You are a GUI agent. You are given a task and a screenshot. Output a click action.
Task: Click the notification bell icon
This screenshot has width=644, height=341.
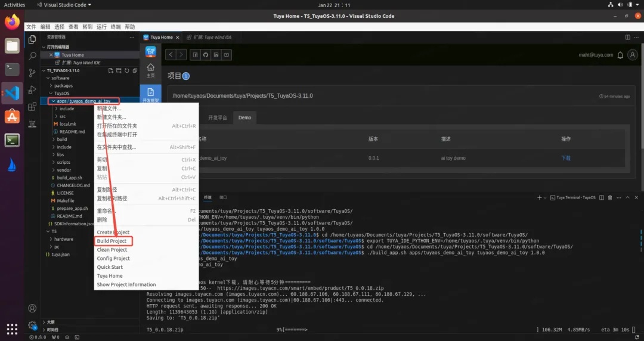coord(620,55)
